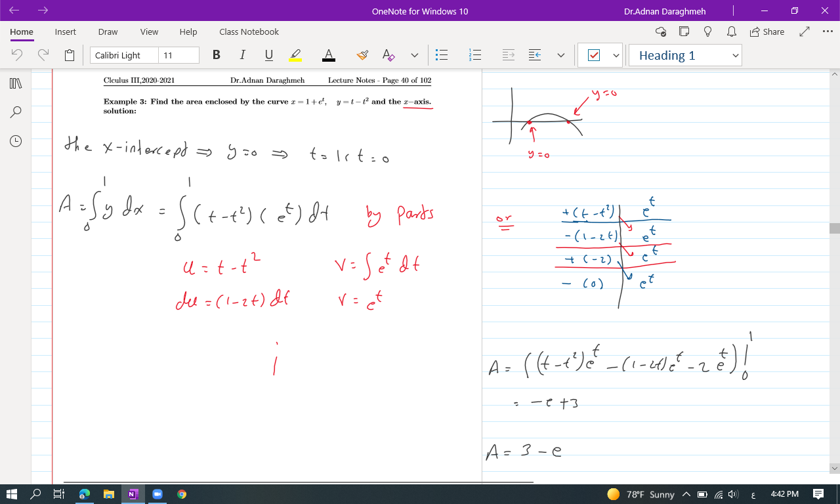The image size is (840, 504).
Task: Open the notifications bell
Action: pos(731,31)
